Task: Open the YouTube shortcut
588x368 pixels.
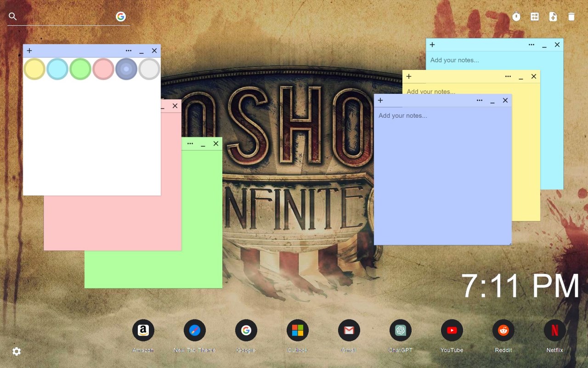Action: click(452, 330)
